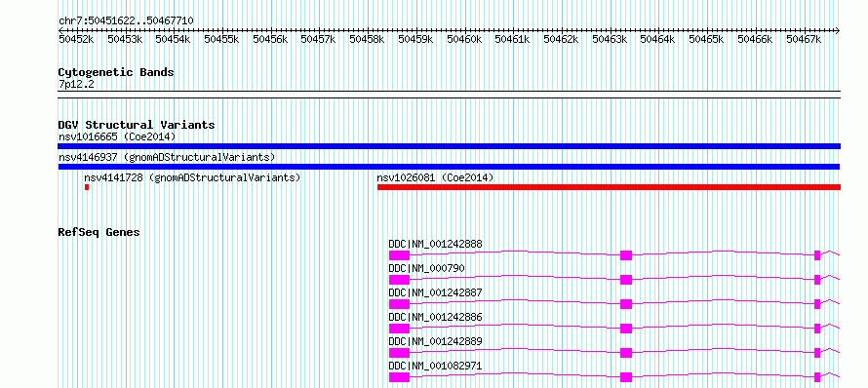Open the DDC|NM_000790 transcript label
This screenshot has width=868, height=388.
coord(427,268)
